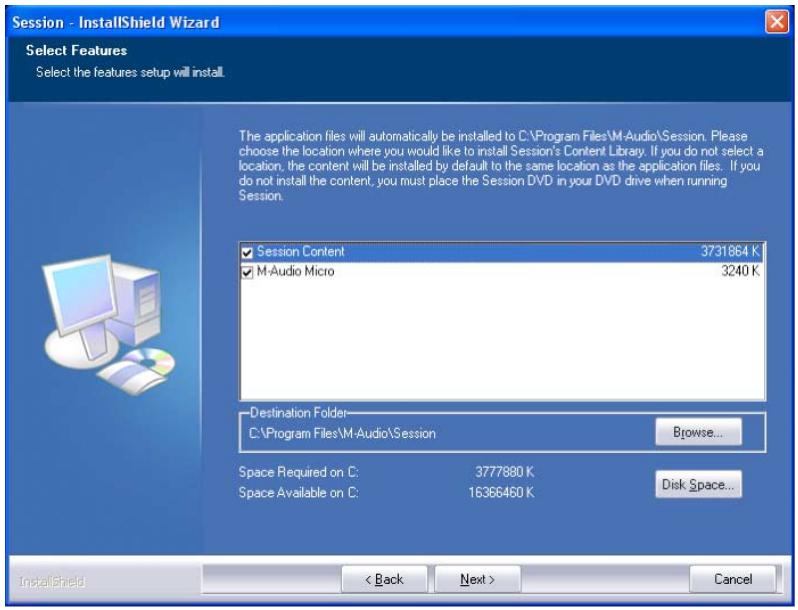Select the M-Audio Micro feature label
Viewport: 798px width, 610px height.
(295, 271)
